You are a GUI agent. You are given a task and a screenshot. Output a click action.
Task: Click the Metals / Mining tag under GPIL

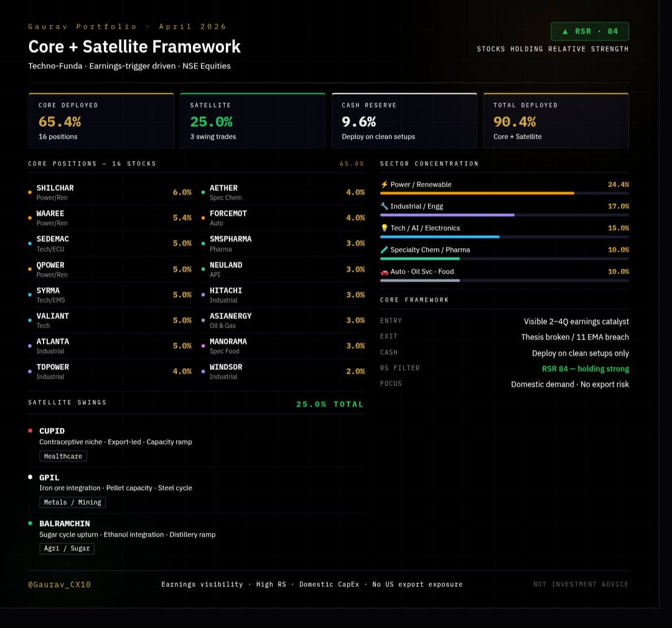pyautogui.click(x=72, y=502)
